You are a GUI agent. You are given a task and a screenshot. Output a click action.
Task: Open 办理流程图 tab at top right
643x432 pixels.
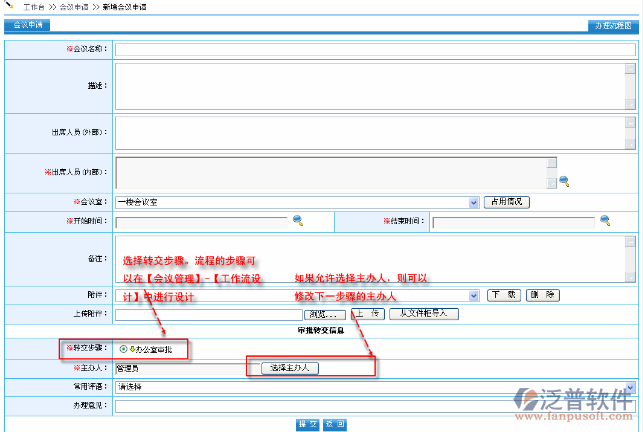coord(611,25)
